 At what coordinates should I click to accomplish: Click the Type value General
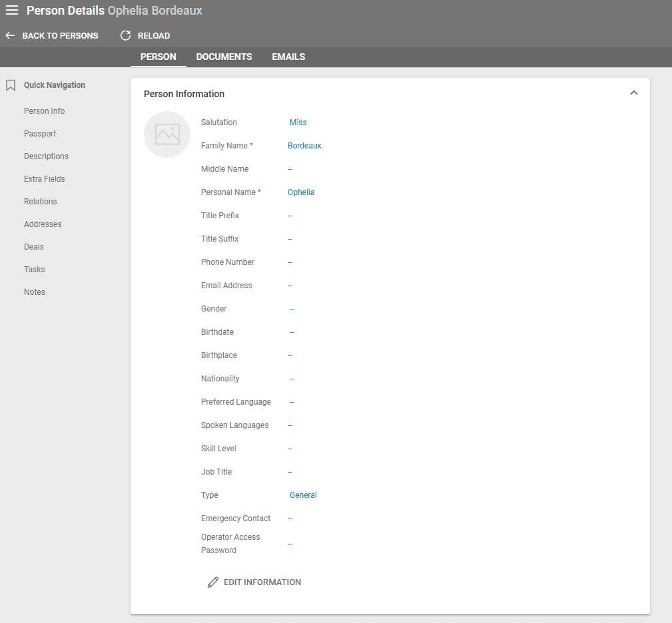point(303,495)
